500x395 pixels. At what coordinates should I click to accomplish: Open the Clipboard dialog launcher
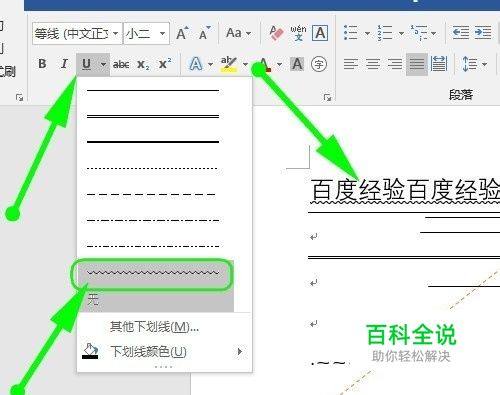point(20,97)
